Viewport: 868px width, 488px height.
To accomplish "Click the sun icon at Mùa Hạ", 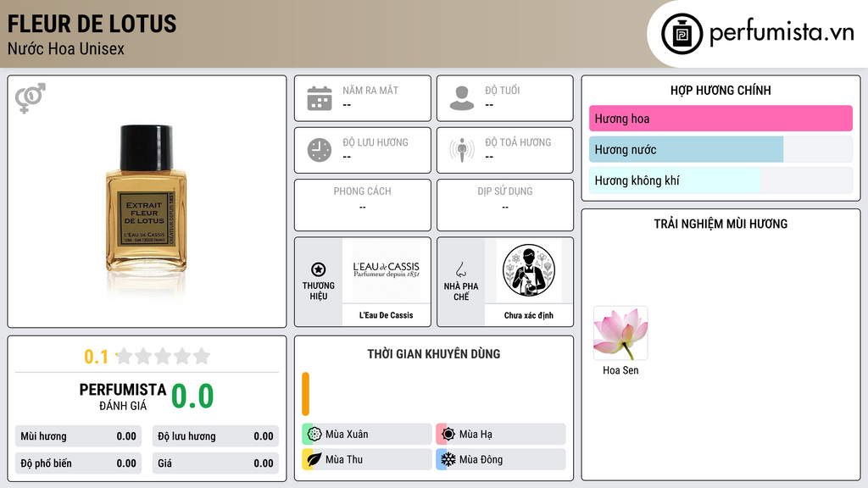I will (x=448, y=434).
